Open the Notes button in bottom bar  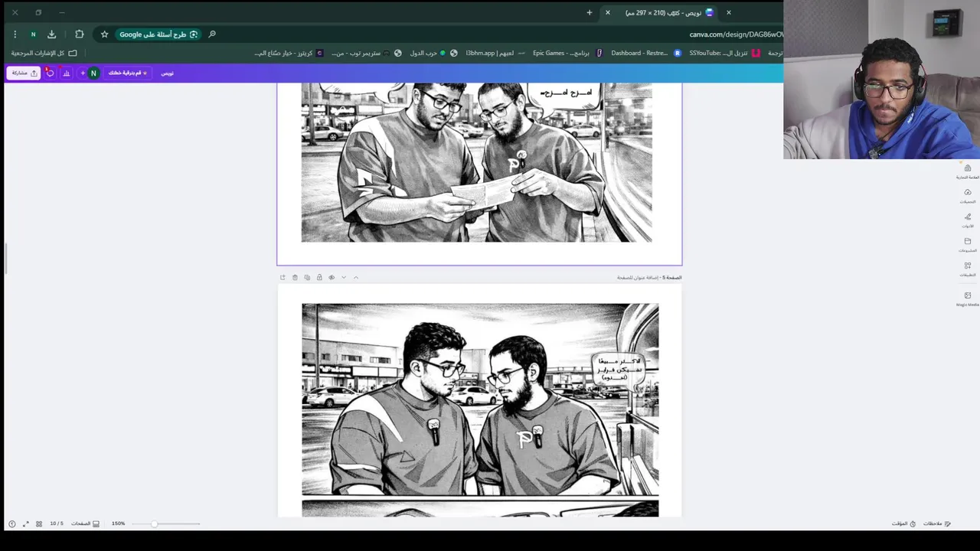coord(936,523)
